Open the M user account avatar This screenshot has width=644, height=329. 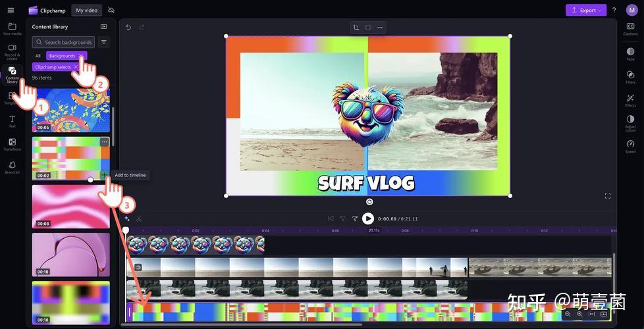631,11
